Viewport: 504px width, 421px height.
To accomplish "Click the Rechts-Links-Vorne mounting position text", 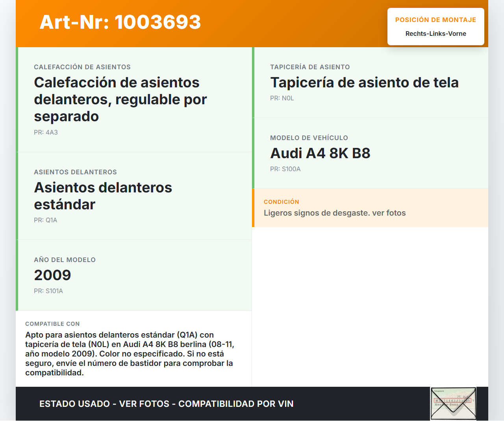I will (435, 34).
